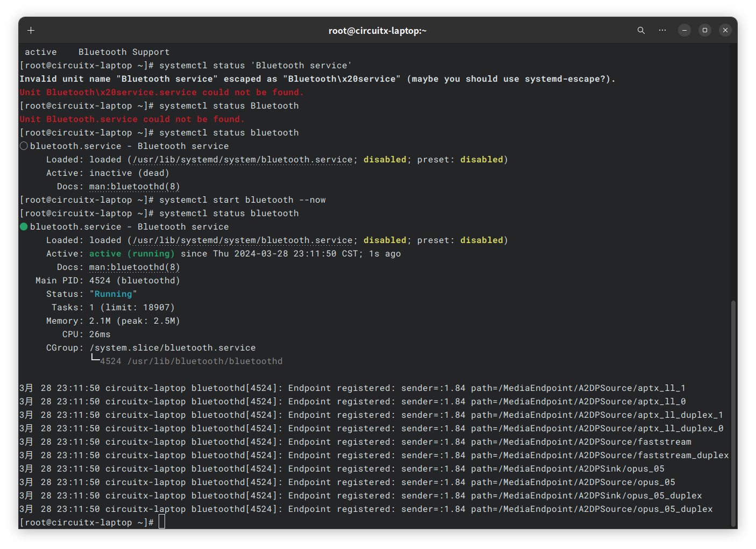This screenshot has height=549, width=756.
Task: Maximize the terminal window
Action: 705,31
